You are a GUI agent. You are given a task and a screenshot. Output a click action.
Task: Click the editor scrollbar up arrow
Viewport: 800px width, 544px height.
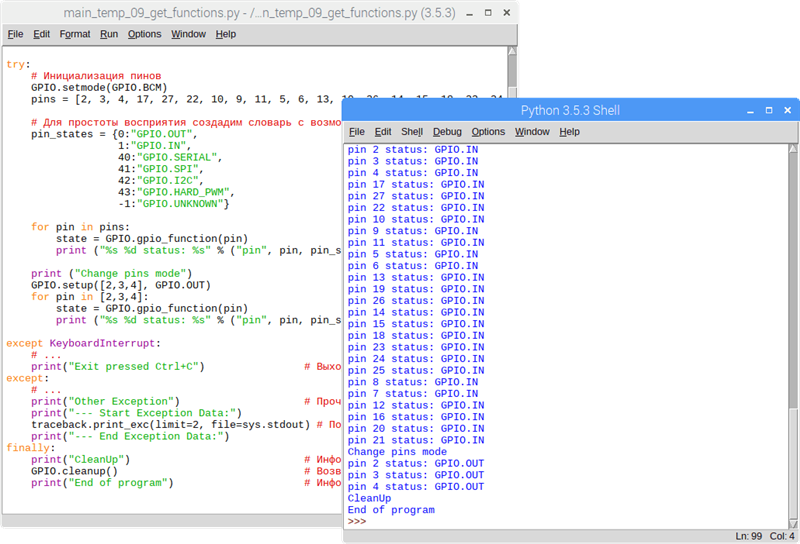[x=513, y=52]
